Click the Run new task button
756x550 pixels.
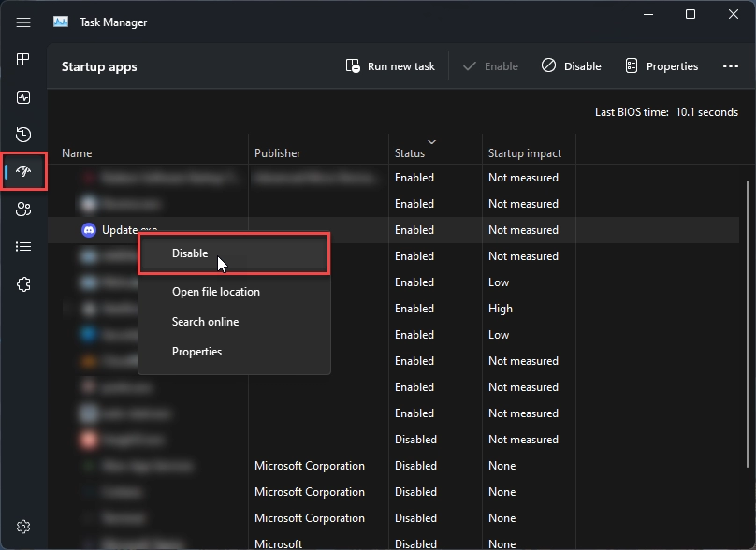coord(390,65)
